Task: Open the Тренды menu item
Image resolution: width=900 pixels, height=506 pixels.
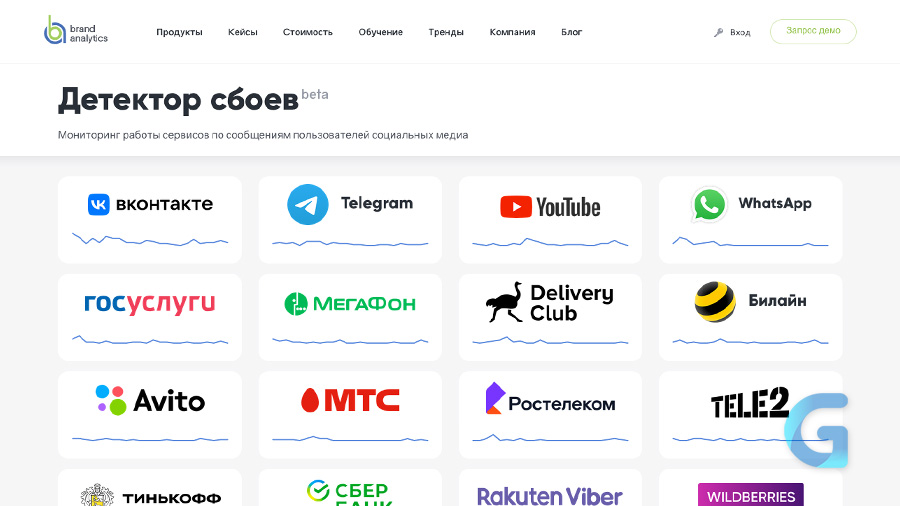Action: point(446,32)
